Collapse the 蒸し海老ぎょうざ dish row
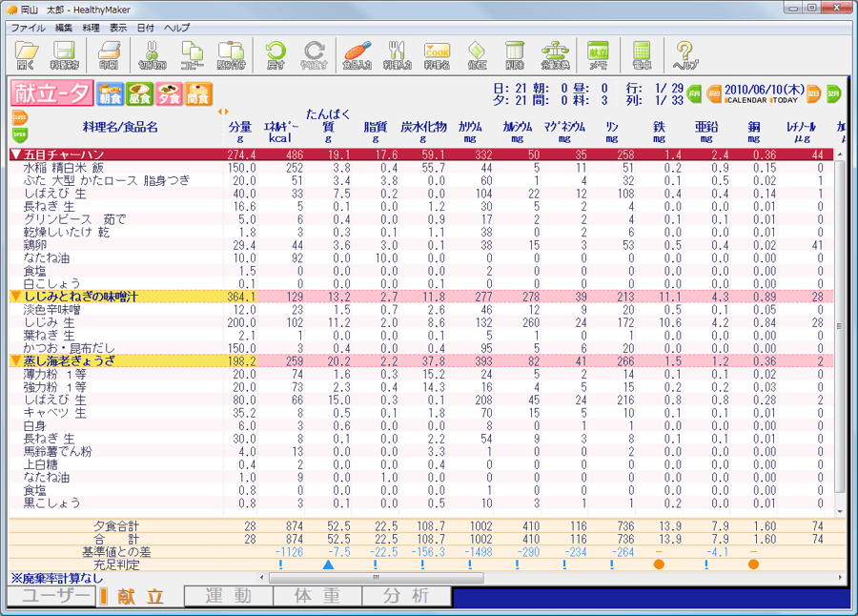This screenshot has height=616, width=858. click(x=16, y=360)
